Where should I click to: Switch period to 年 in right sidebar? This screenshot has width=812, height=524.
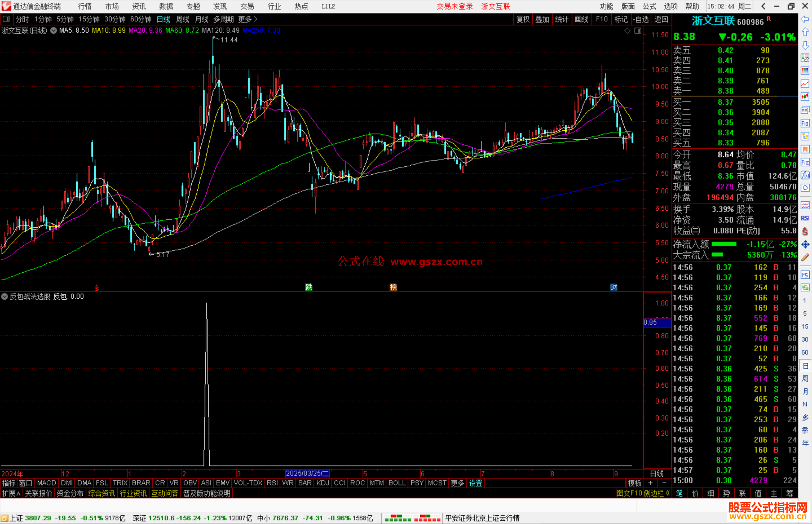click(x=805, y=443)
